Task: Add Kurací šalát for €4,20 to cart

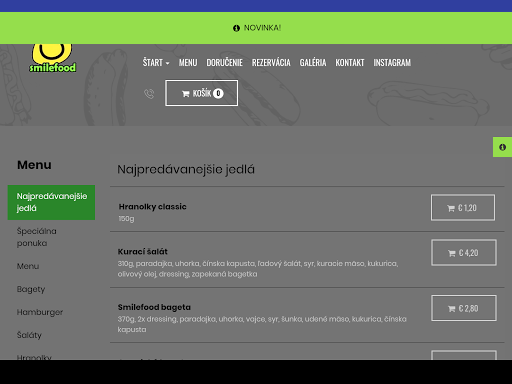Action: coord(464,253)
